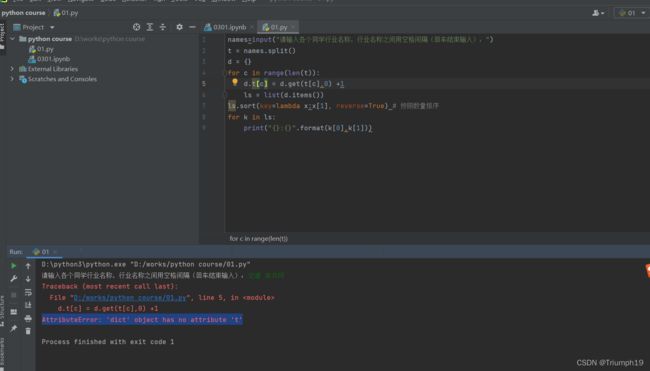Click python course in navigation bar

(x=23, y=13)
